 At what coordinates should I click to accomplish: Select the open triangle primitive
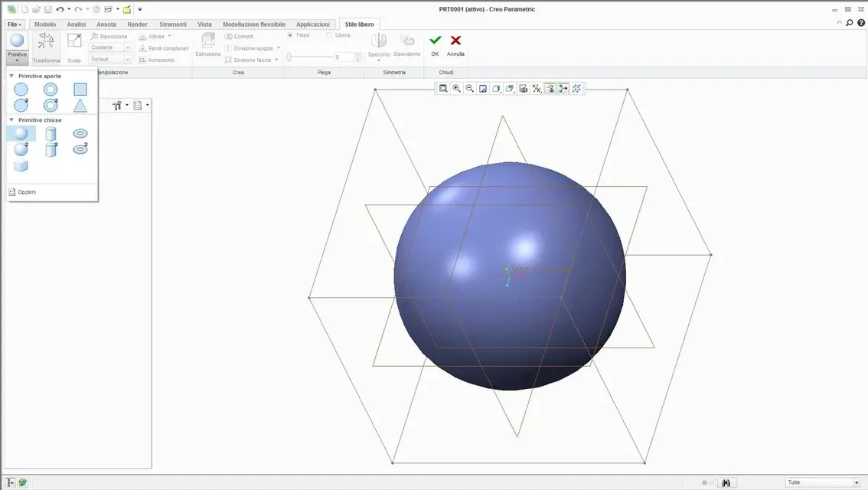(80, 105)
